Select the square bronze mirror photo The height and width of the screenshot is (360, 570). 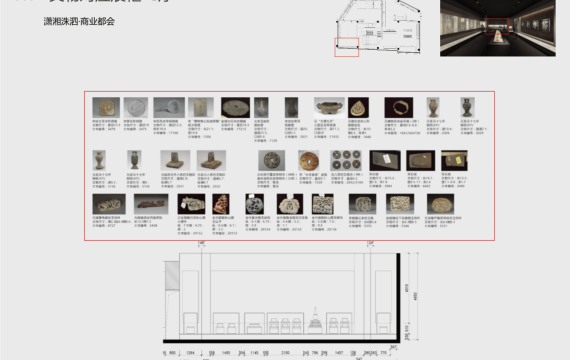coord(106,107)
